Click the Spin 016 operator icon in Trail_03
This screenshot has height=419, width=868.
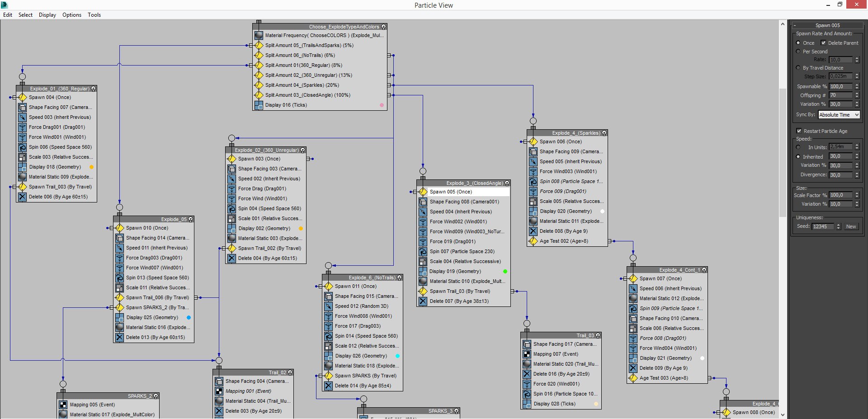pos(527,394)
